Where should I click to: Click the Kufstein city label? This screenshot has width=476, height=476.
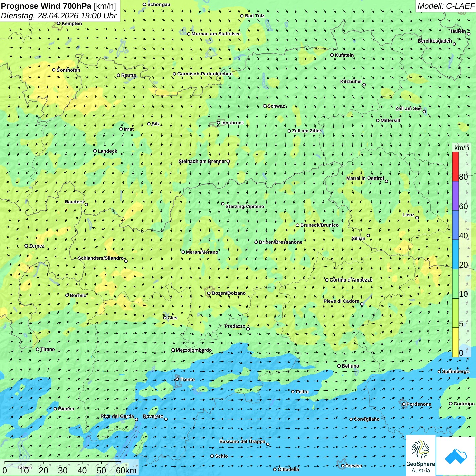click(x=344, y=55)
